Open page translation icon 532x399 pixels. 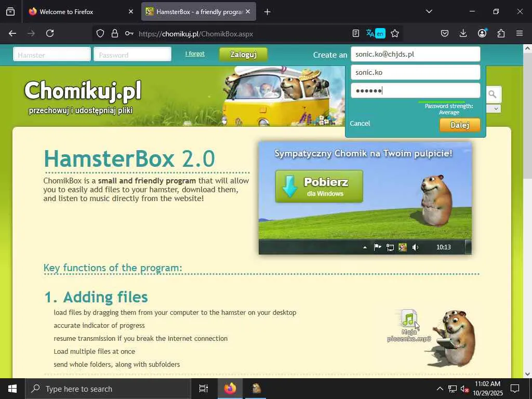(376, 34)
